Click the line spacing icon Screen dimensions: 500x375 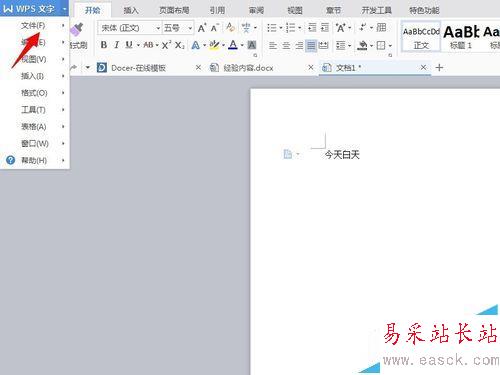[x=341, y=45]
